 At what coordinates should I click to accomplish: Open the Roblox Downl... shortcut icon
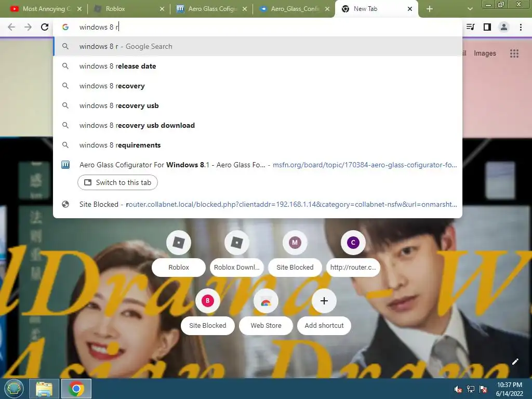point(237,243)
